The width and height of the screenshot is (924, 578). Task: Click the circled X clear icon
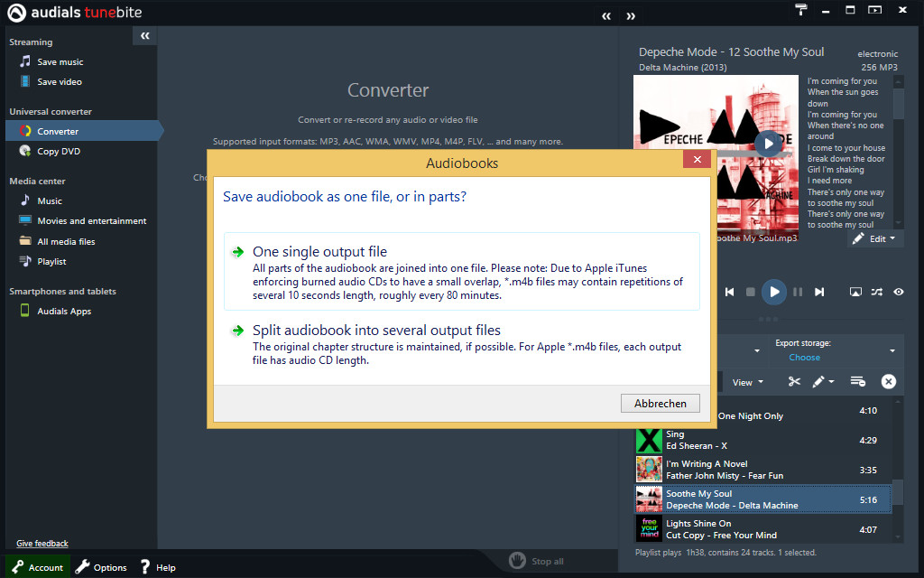[889, 382]
